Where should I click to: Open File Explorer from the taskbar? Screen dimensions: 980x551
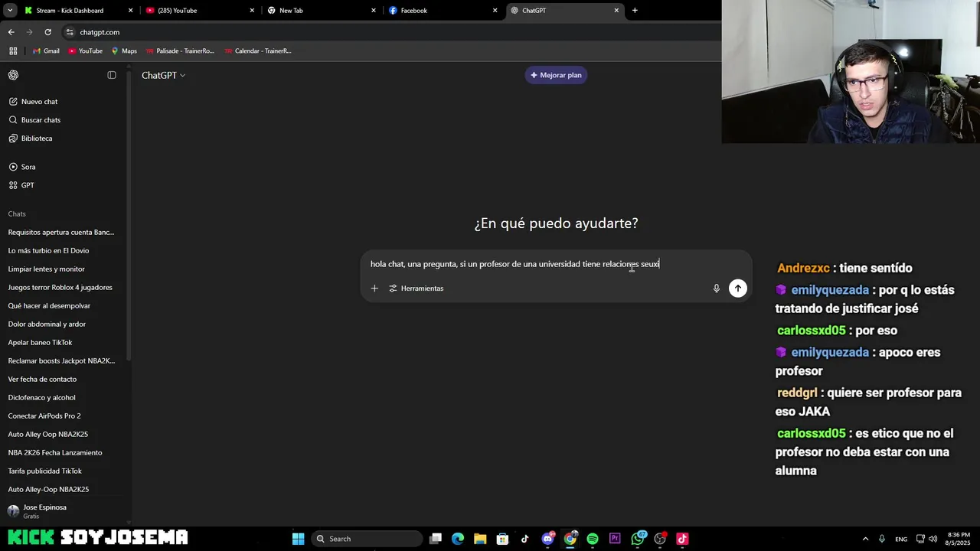pyautogui.click(x=480, y=539)
